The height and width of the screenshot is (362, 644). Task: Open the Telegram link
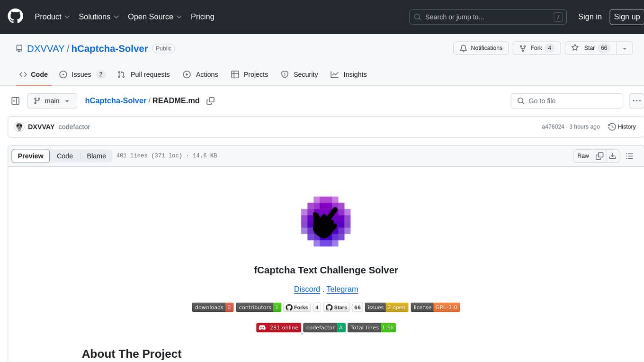click(342, 289)
